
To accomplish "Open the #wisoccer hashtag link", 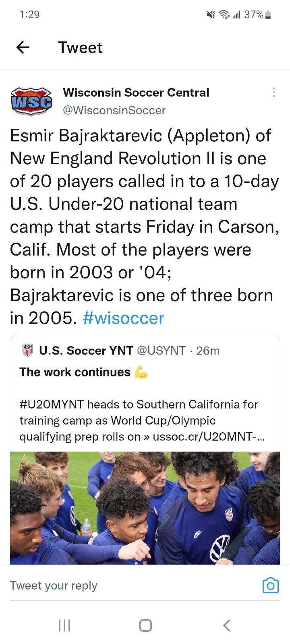I will [123, 318].
